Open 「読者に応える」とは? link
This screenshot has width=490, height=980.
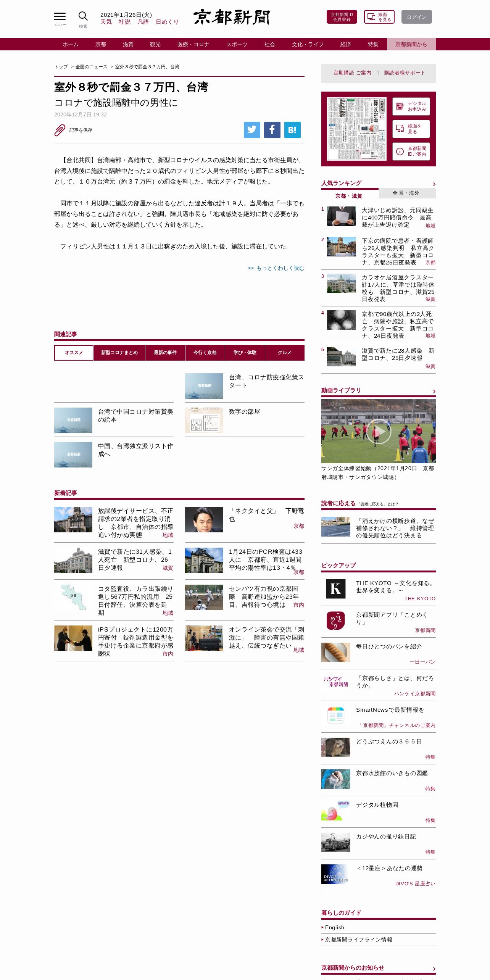pos(378,504)
